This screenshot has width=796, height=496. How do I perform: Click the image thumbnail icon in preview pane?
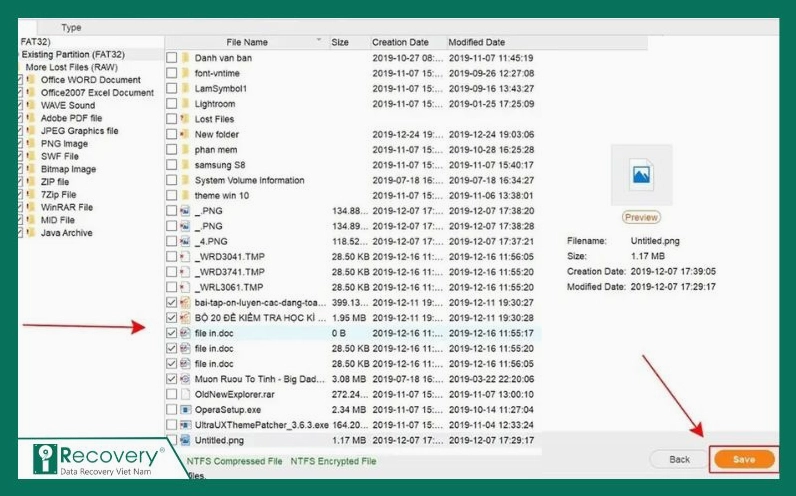[641, 177]
